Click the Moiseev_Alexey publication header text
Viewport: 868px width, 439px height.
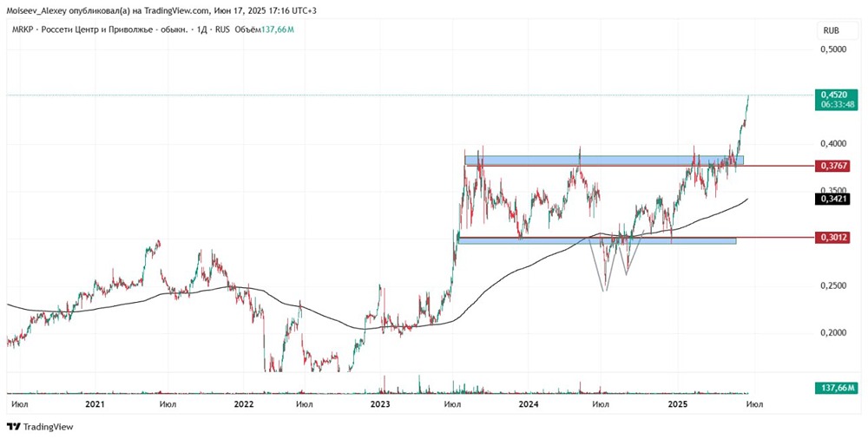click(x=161, y=10)
